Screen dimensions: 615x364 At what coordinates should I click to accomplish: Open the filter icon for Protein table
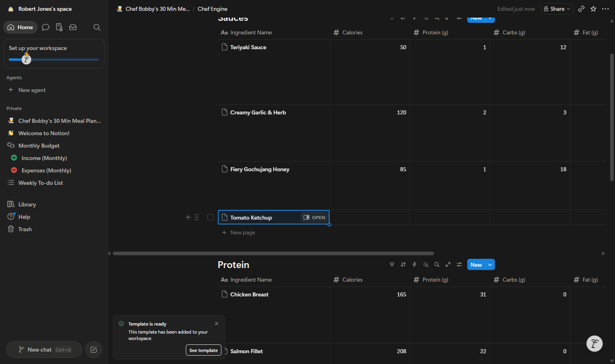[392, 264]
